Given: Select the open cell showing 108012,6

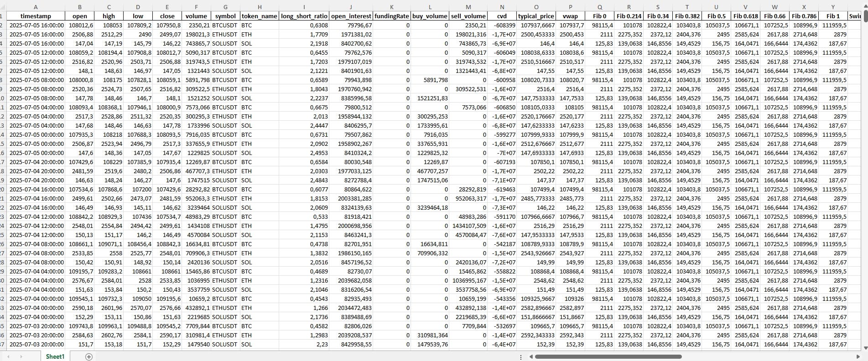Looking at the screenshot, I should pos(80,25).
